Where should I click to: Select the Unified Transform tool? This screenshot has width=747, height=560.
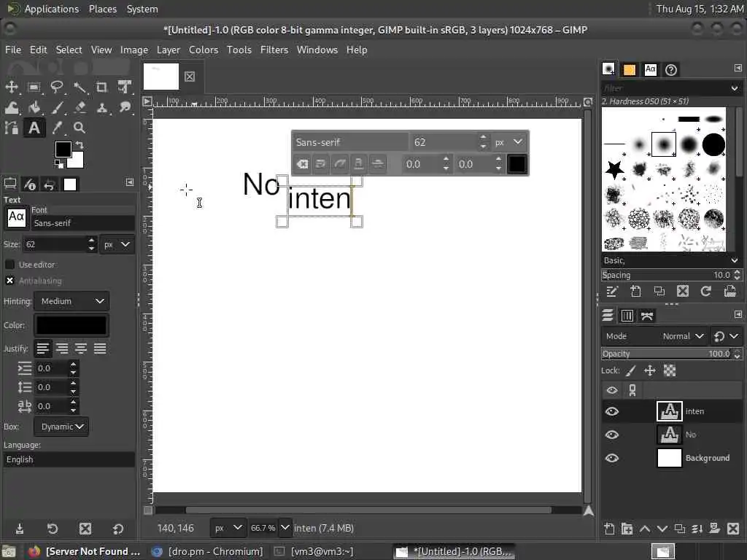(125, 87)
